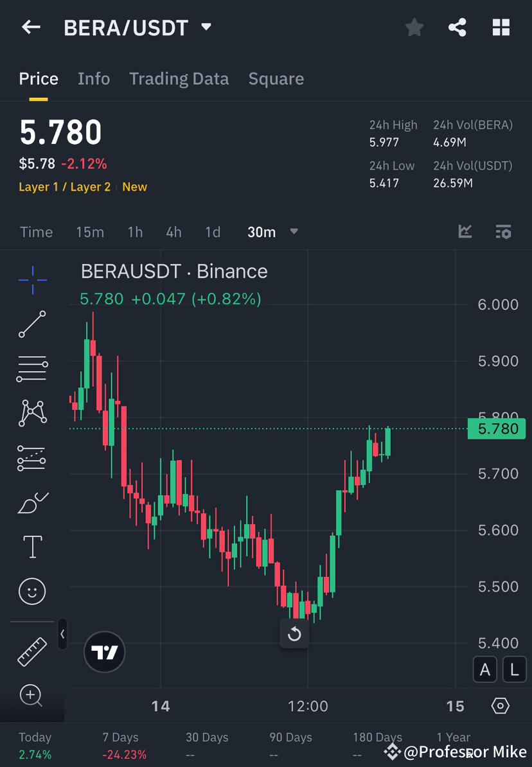
Task: Open the trend line drawing tool
Action: pos(32,324)
